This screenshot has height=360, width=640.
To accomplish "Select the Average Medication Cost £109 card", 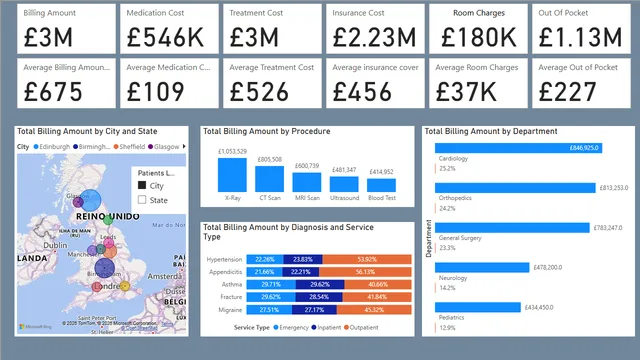I will click(x=169, y=83).
